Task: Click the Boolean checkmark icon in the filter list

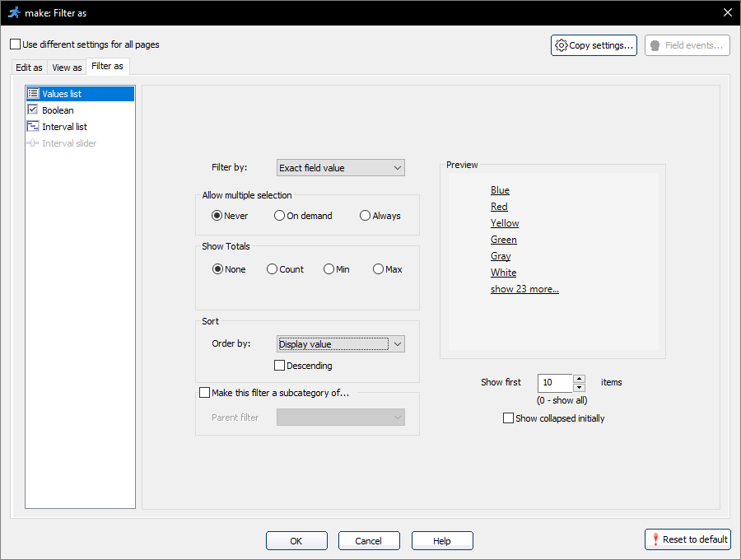Action: pyautogui.click(x=33, y=110)
